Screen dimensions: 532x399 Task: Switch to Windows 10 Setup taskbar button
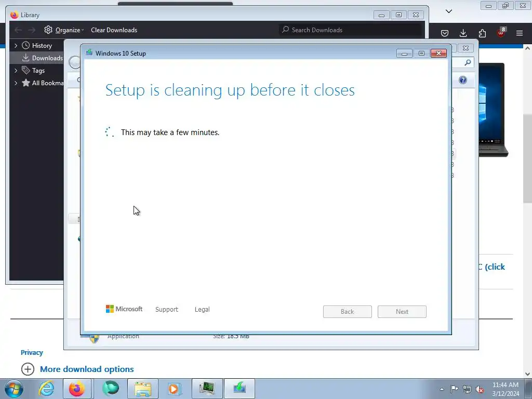click(240, 389)
